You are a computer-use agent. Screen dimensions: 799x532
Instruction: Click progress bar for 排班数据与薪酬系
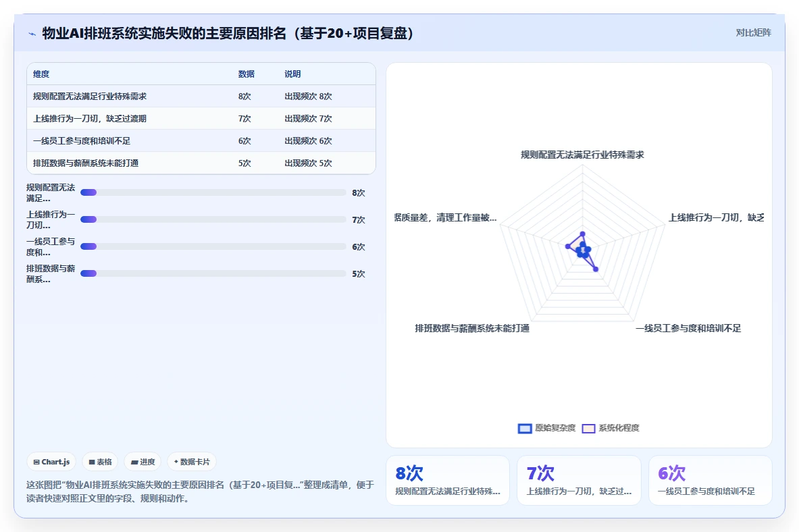(x=213, y=273)
